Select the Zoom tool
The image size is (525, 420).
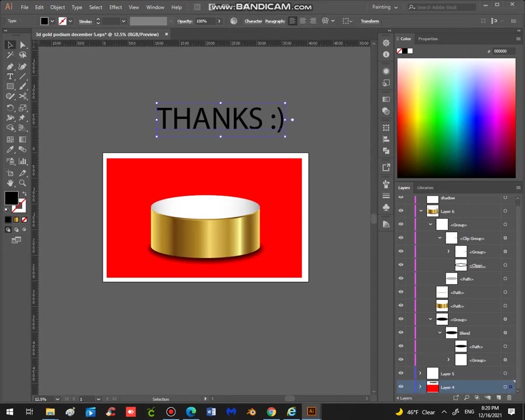click(22, 183)
